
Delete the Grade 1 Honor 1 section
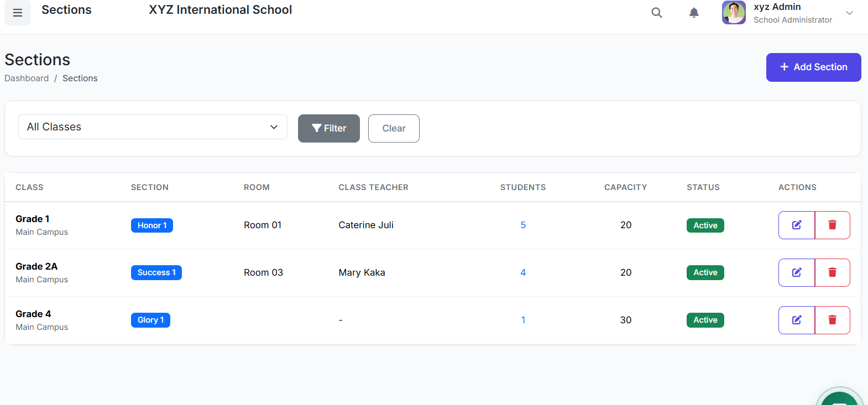pyautogui.click(x=833, y=225)
